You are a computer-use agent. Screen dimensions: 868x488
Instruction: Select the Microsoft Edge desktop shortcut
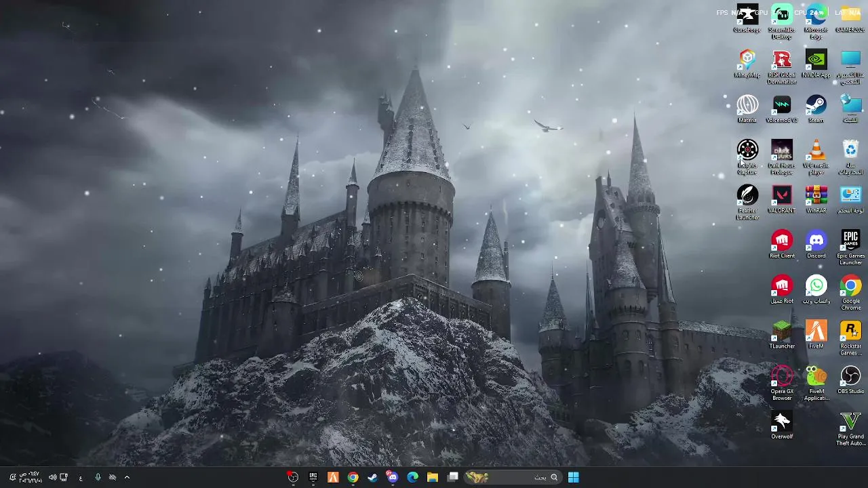[816, 22]
